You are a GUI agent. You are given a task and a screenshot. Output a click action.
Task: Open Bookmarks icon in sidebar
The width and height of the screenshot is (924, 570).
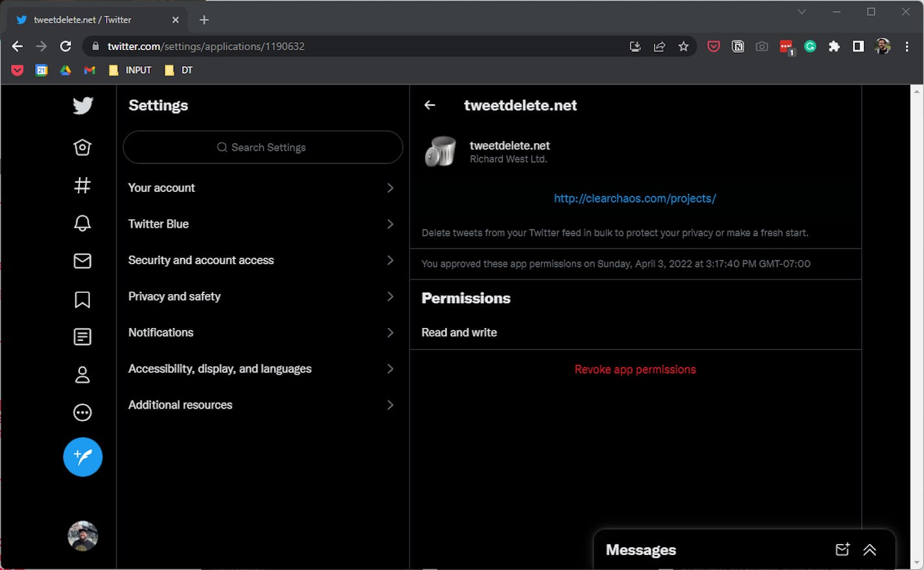(x=83, y=299)
